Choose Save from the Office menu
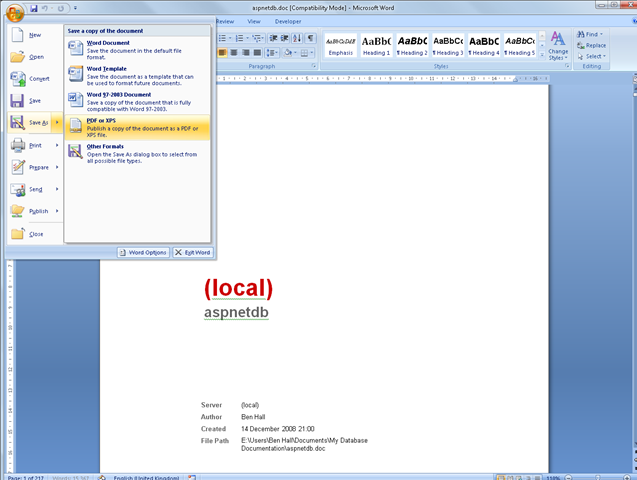 [35, 101]
